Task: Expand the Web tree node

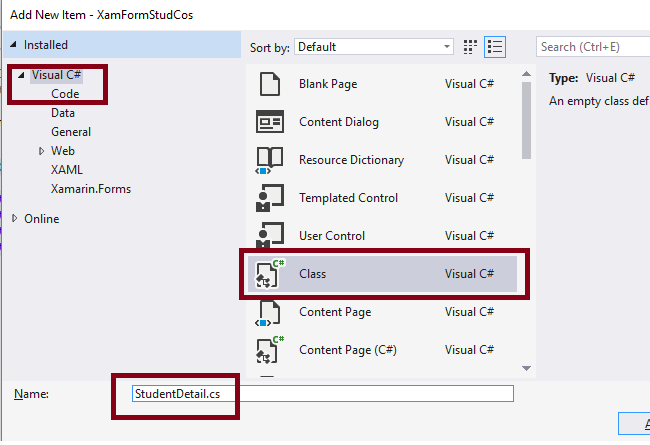Action: tap(41, 151)
